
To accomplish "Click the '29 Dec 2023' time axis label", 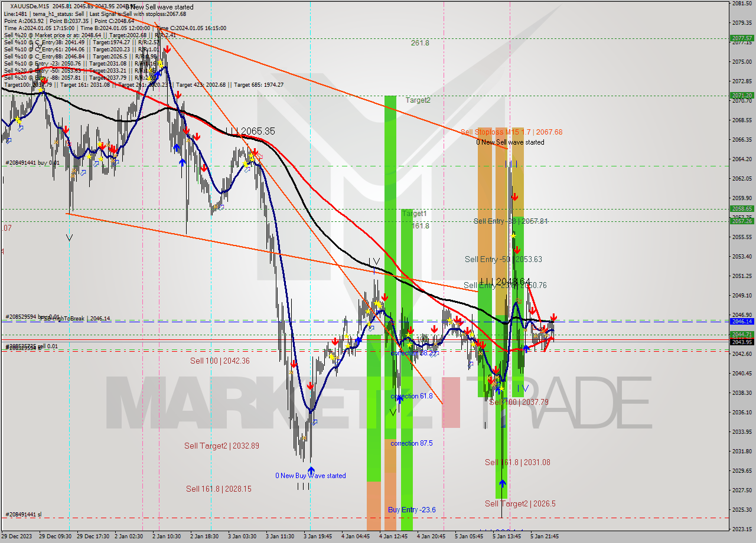I will pyautogui.click(x=18, y=537).
